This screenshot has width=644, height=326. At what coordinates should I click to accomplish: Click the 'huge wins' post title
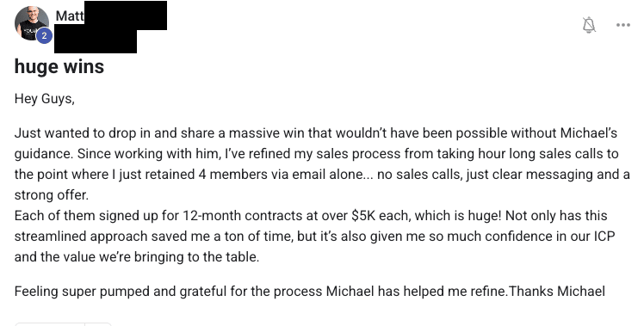tap(59, 66)
